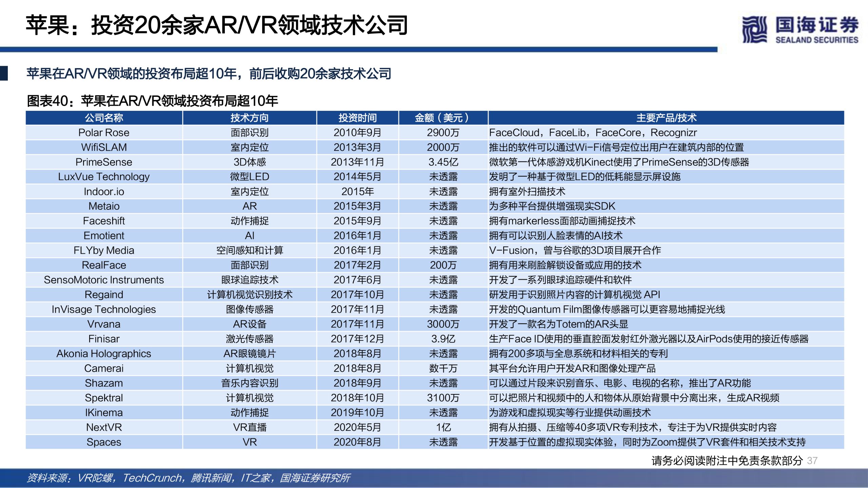
Task: Select the PrimeSense company cell
Action: [104, 162]
